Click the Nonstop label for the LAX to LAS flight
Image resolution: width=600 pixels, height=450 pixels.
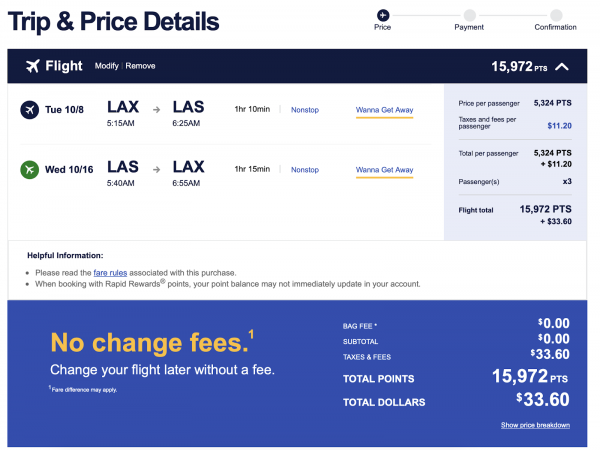coord(304,110)
